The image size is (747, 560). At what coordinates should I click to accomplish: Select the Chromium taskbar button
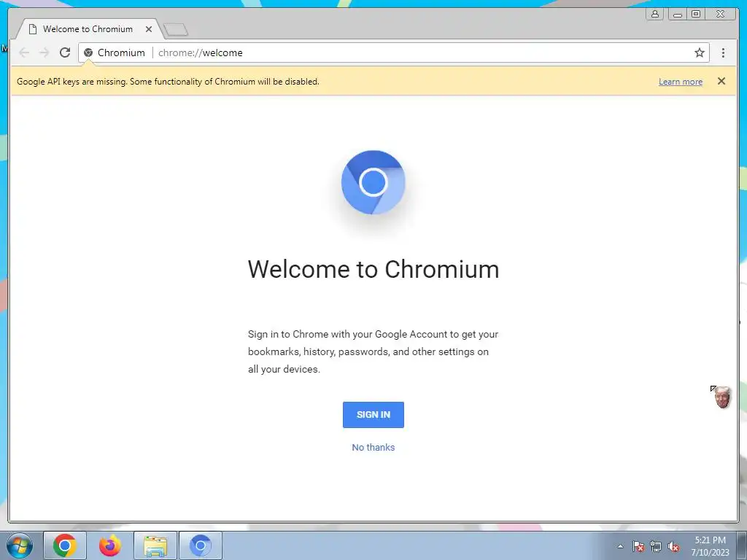201,545
